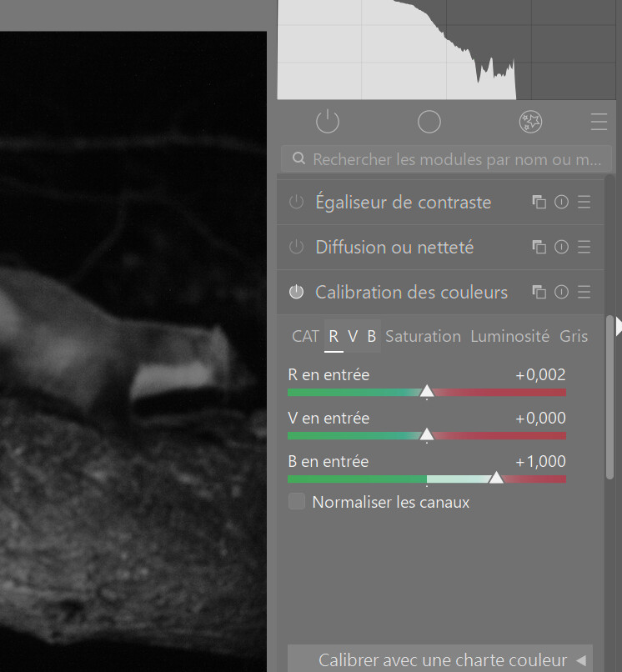Open multi-instance menu for Égaliseur de contraste
Screen dimensions: 622x672
point(539,202)
